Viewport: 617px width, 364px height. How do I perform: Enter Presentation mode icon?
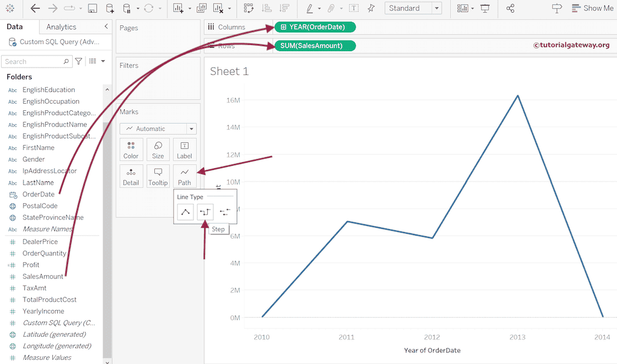point(485,8)
